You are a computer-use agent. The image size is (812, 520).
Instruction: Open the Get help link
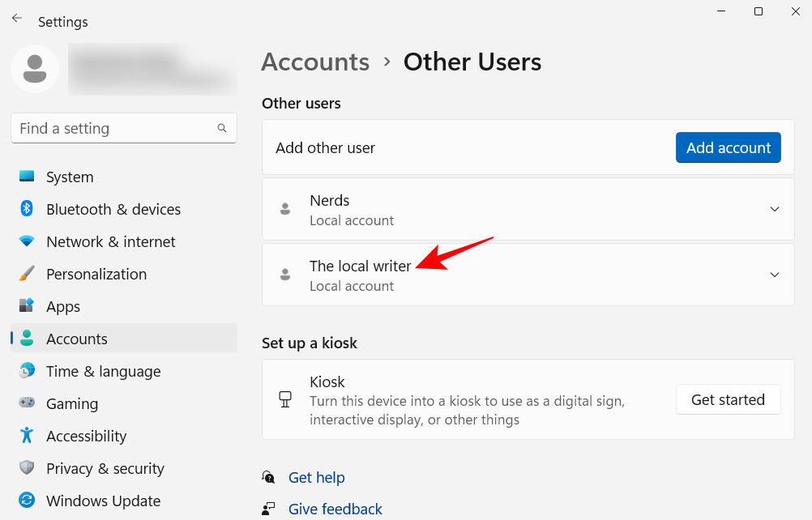point(316,477)
